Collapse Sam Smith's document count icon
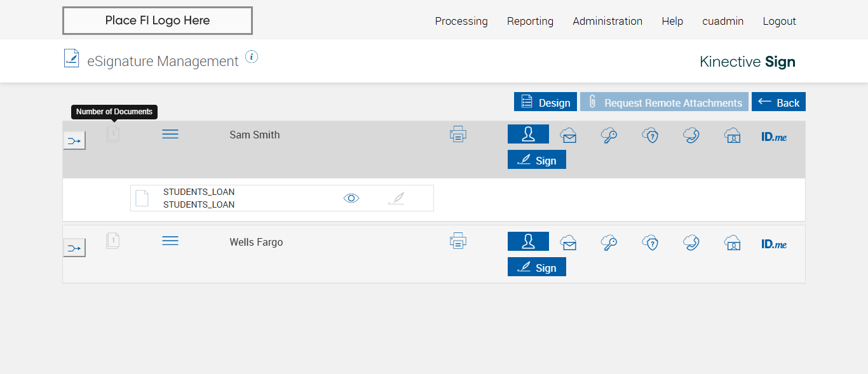Screen dimensions: 868x374 112,134
